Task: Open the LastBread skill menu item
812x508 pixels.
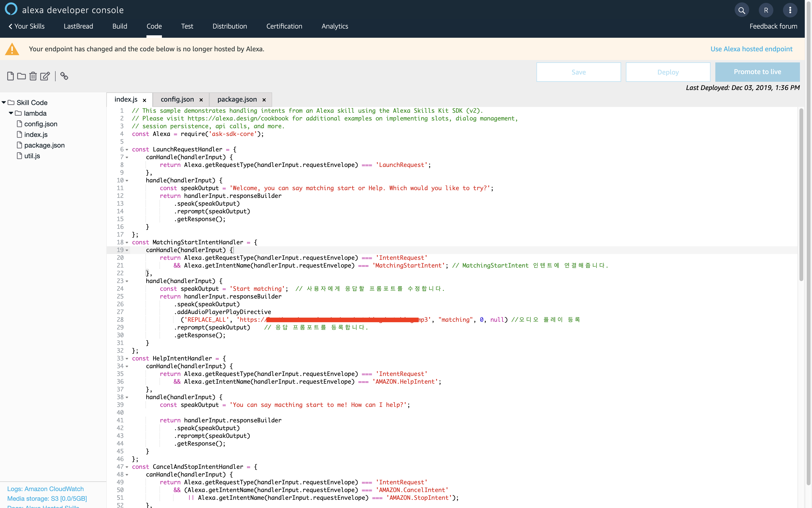Action: 79,26
